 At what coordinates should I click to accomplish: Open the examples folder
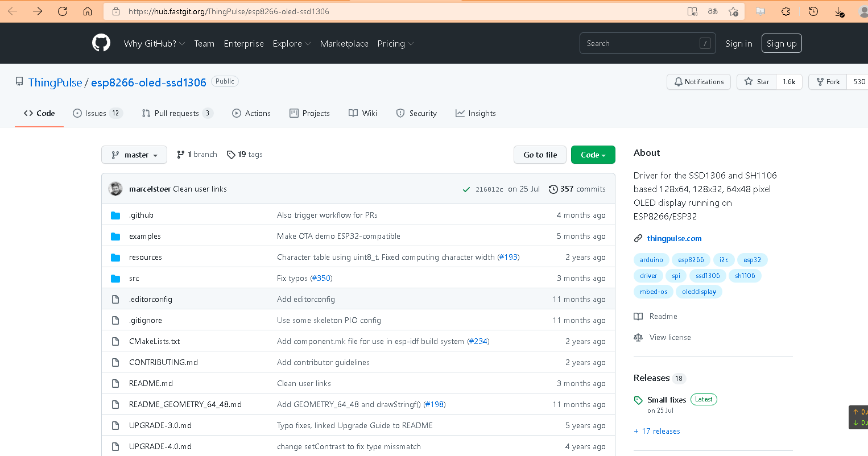coord(145,236)
